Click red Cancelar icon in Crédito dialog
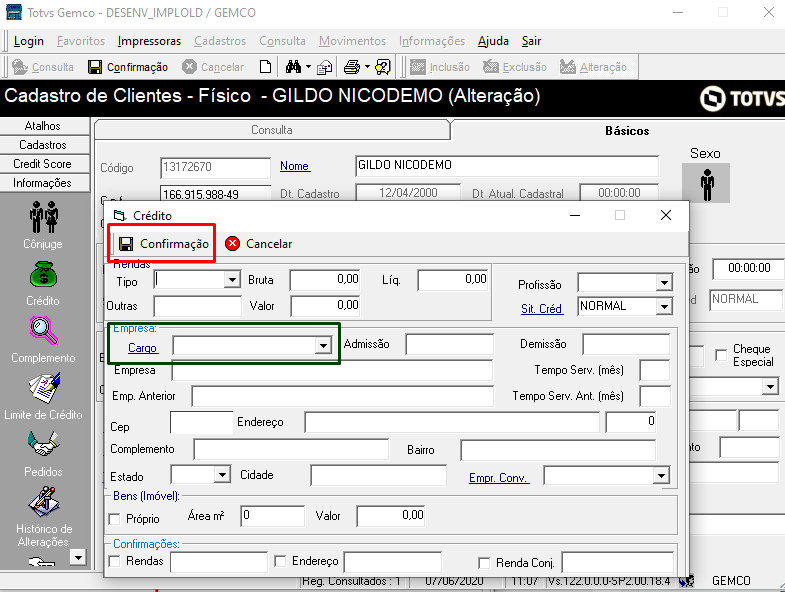 pos(232,244)
